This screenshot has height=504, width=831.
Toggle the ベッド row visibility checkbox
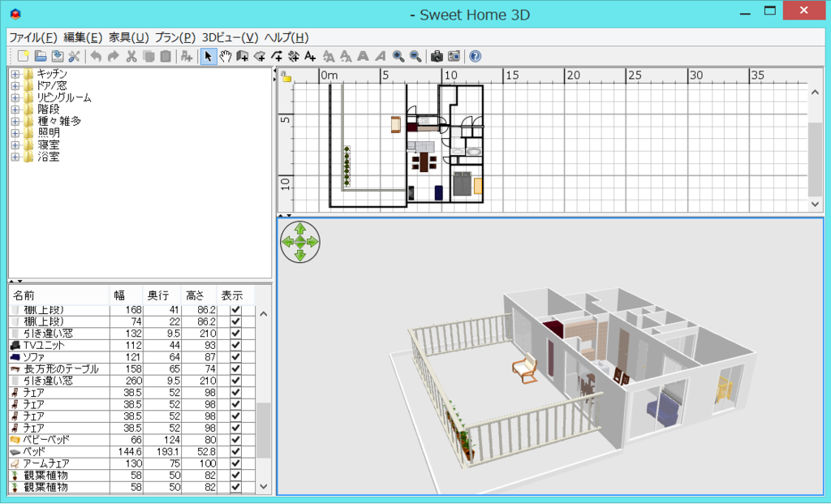[236, 451]
